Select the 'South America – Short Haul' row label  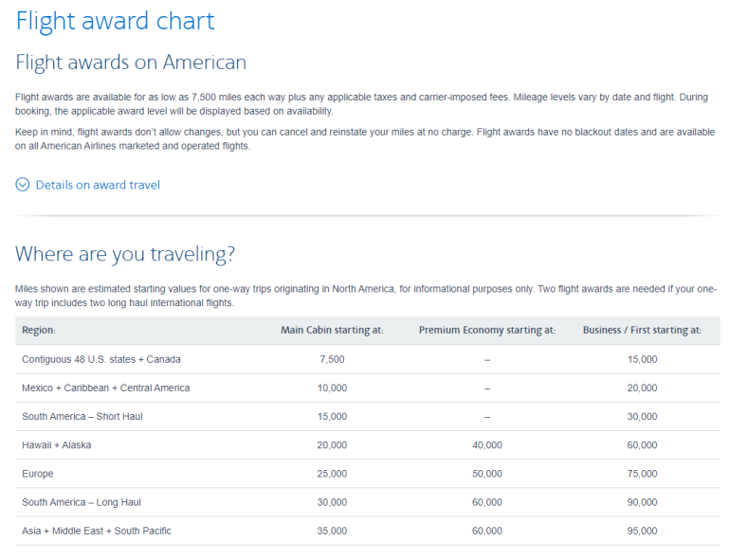pos(82,416)
